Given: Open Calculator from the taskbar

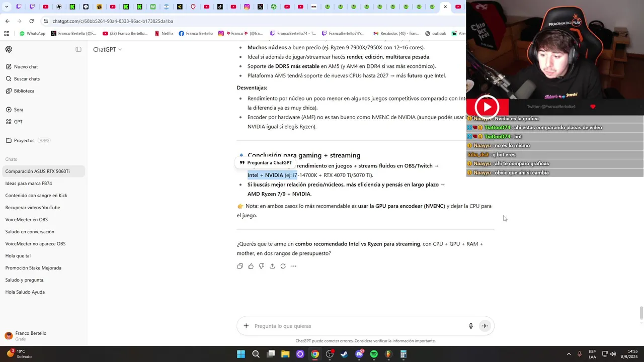Looking at the screenshot, I should (404, 354).
